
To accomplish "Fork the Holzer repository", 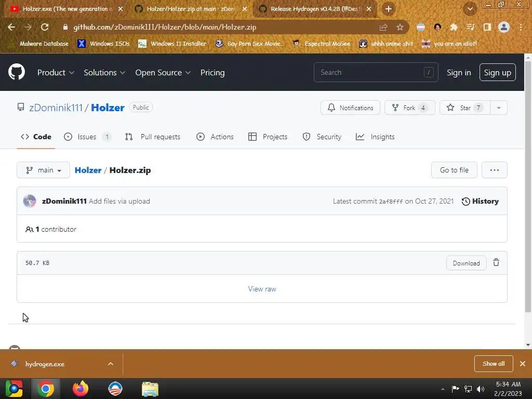I will [x=409, y=108].
